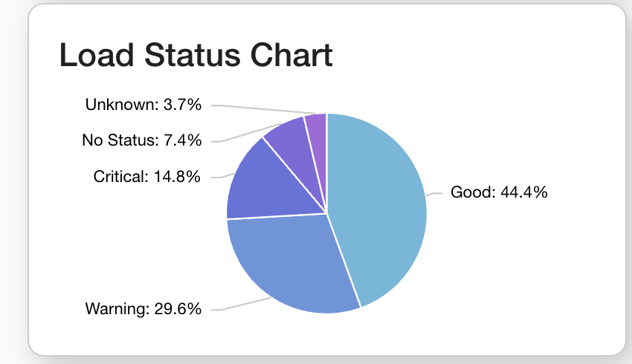Click the pie center where all slices meet
Screen dimensions: 632x364
327,214
